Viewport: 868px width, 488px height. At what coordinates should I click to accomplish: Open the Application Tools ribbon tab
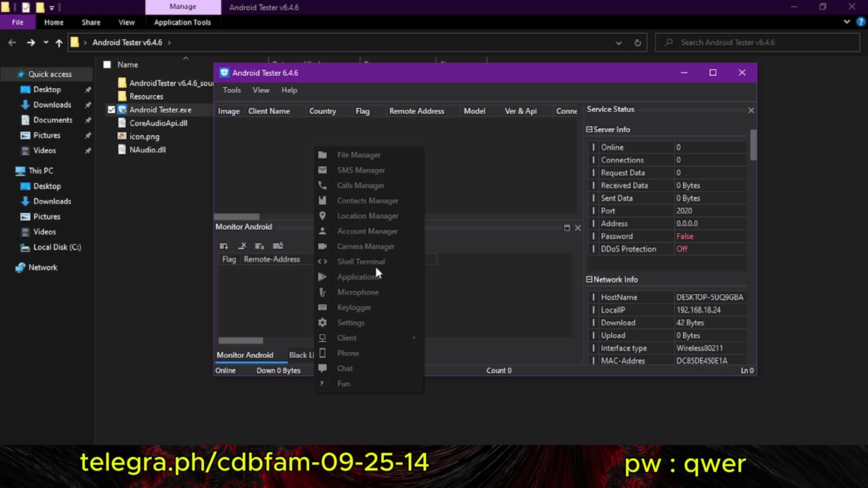(x=182, y=22)
